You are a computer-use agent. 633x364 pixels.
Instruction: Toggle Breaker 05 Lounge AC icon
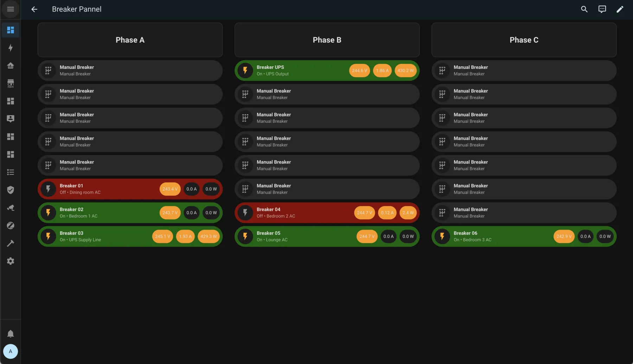coord(245,236)
